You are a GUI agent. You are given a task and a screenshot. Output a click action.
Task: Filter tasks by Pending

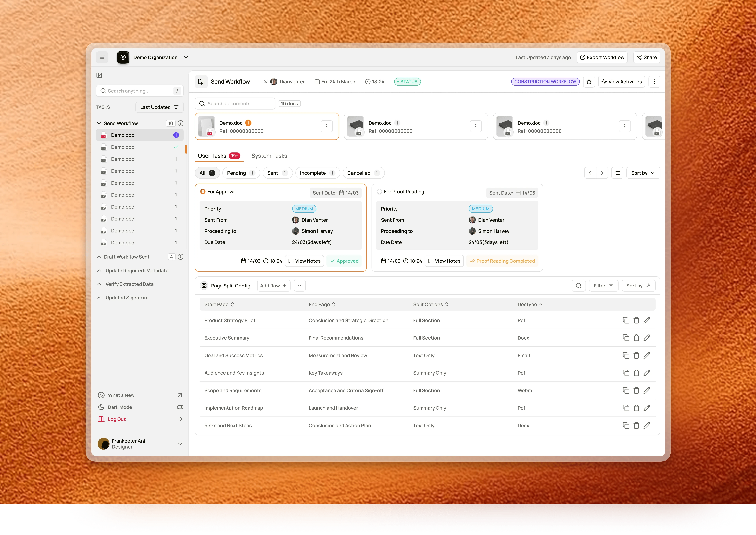(241, 173)
